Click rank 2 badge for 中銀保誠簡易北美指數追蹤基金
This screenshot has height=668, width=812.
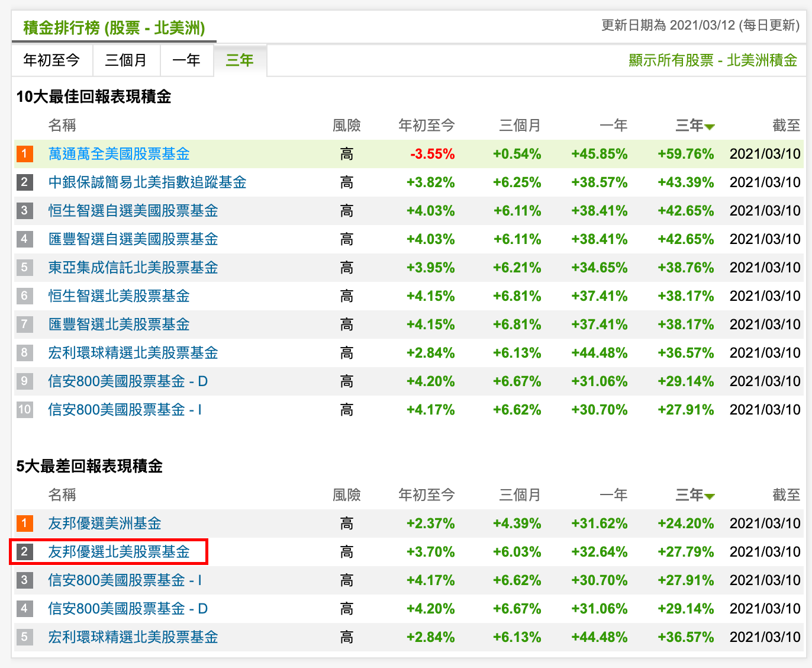coord(25,182)
